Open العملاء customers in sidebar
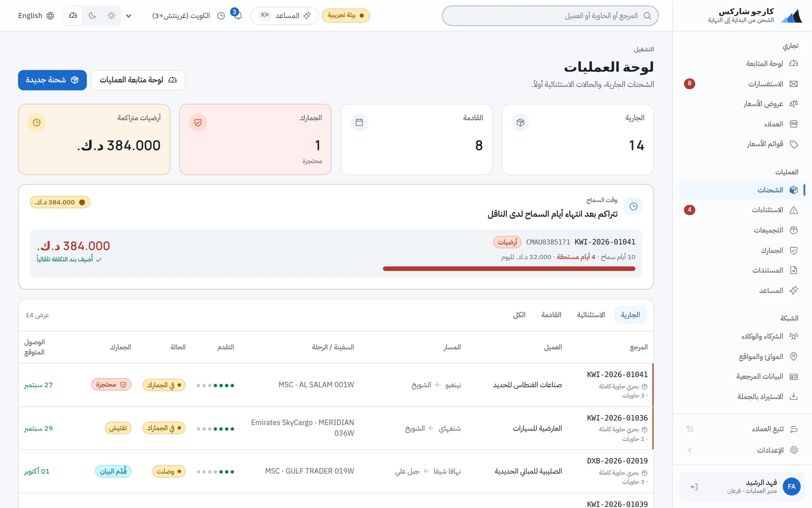This screenshot has height=508, width=812. click(x=742, y=124)
